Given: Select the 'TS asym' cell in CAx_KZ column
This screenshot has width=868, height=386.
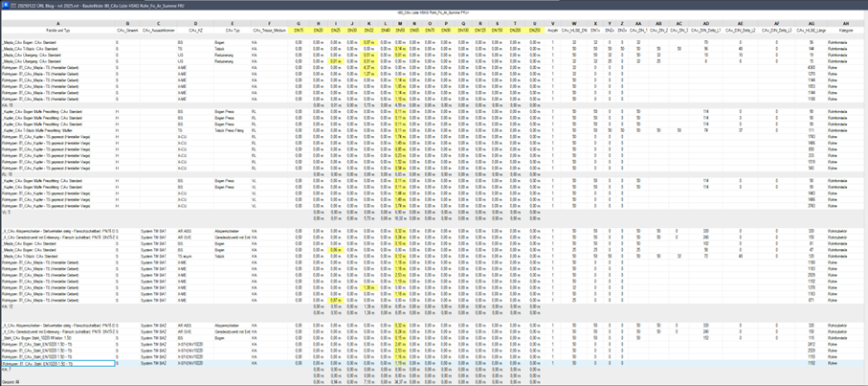Looking at the screenshot, I should click(184, 257).
